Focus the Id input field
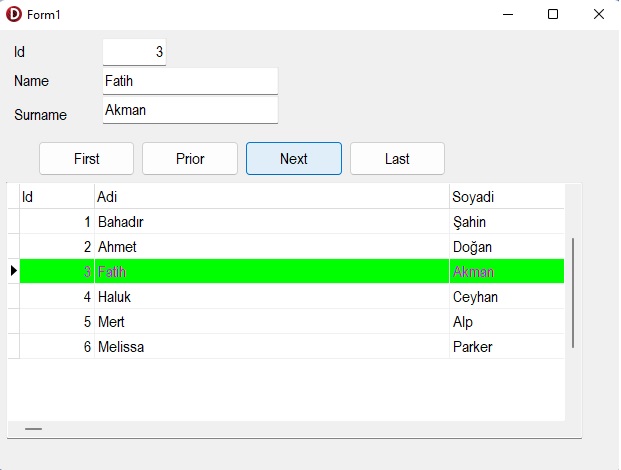The height and width of the screenshot is (470, 621). click(134, 52)
